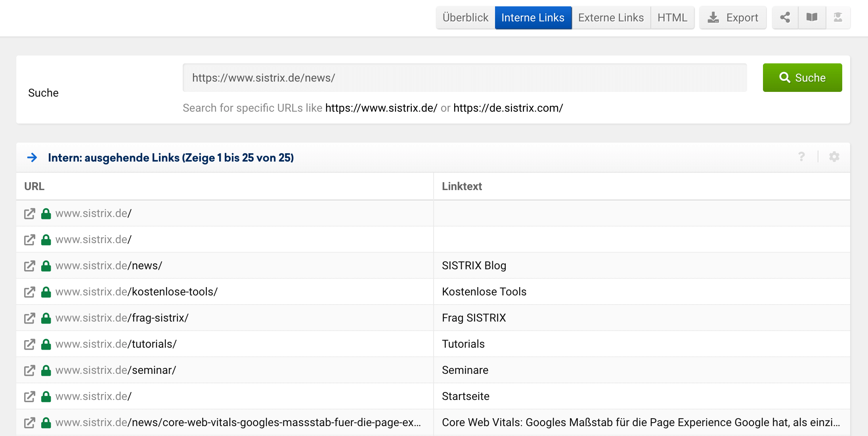Image resolution: width=868 pixels, height=436 pixels.
Task: Click the help question mark icon
Action: (801, 157)
